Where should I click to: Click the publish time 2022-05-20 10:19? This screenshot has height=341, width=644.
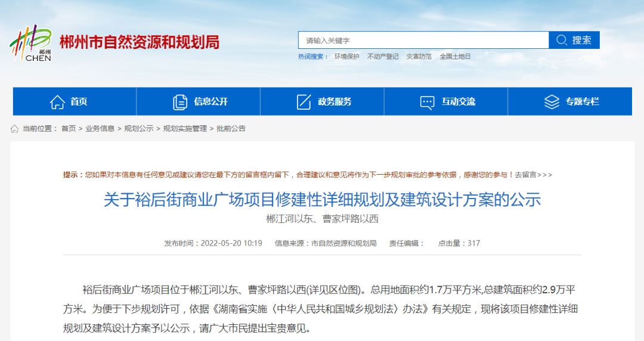coord(231,243)
